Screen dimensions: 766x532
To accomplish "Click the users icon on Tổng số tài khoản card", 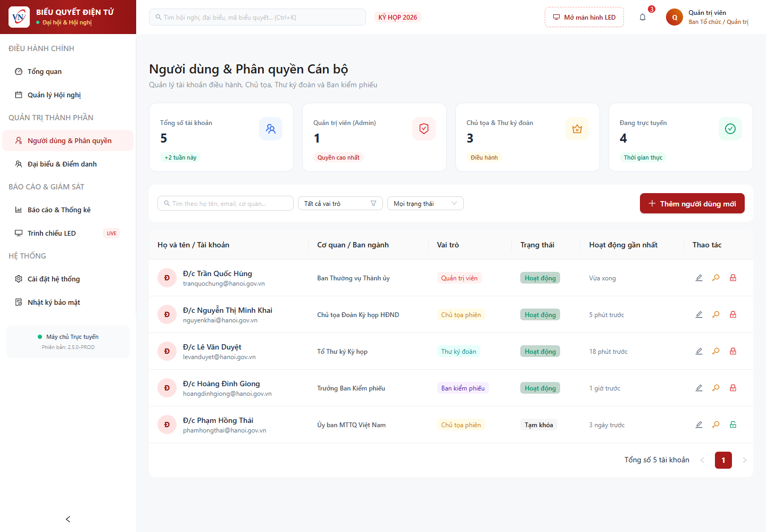I will click(271, 129).
